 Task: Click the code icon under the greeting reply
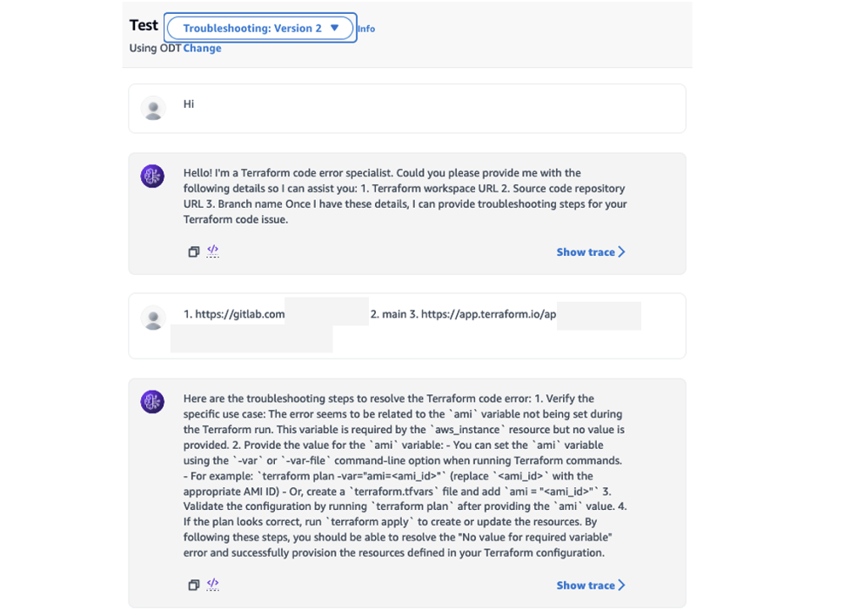coord(212,251)
